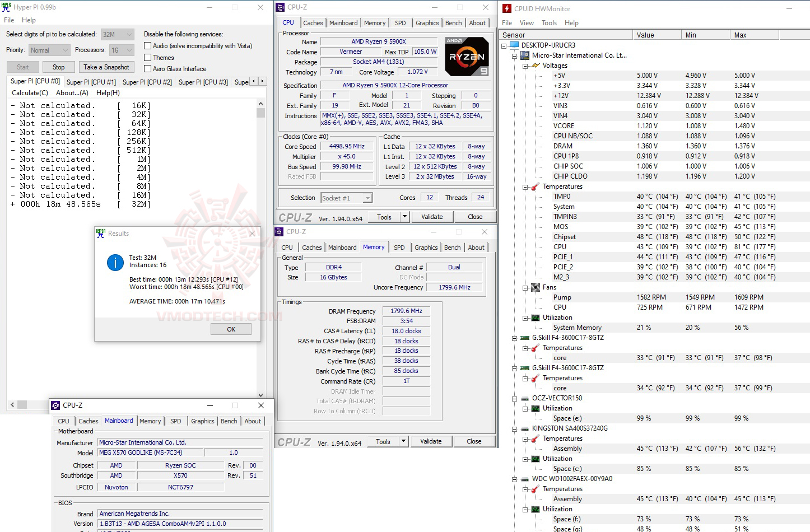This screenshot has width=810, height=532.
Task: Click the HWMonitor red lightning title icon
Action: [507, 8]
